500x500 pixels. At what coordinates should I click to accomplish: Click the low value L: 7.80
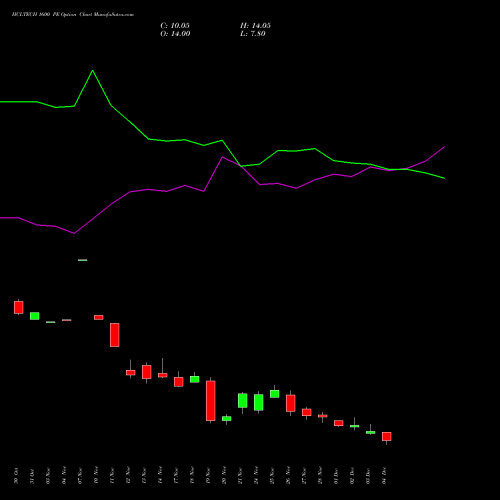tap(253, 34)
